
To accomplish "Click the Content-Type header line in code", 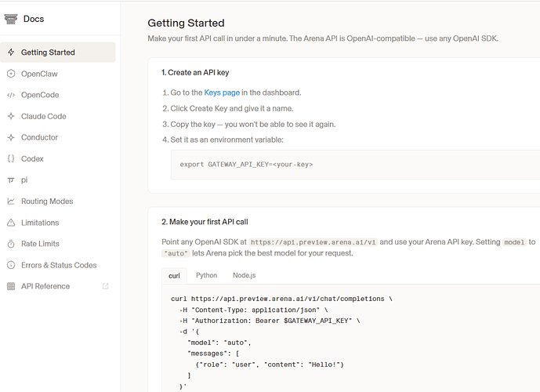I will (x=253, y=310).
